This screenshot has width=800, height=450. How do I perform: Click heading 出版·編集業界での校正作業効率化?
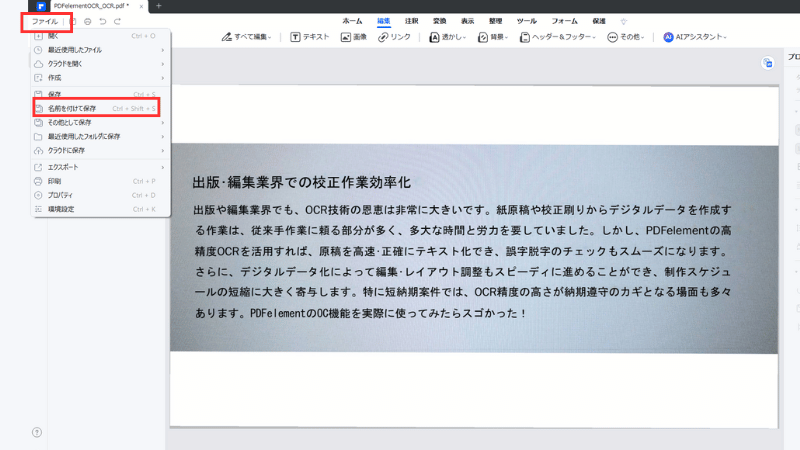[302, 183]
